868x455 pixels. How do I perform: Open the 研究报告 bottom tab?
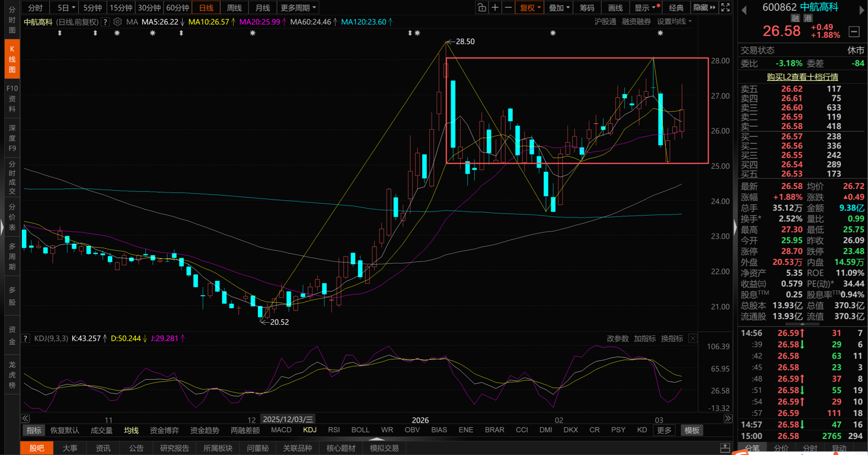(x=174, y=448)
